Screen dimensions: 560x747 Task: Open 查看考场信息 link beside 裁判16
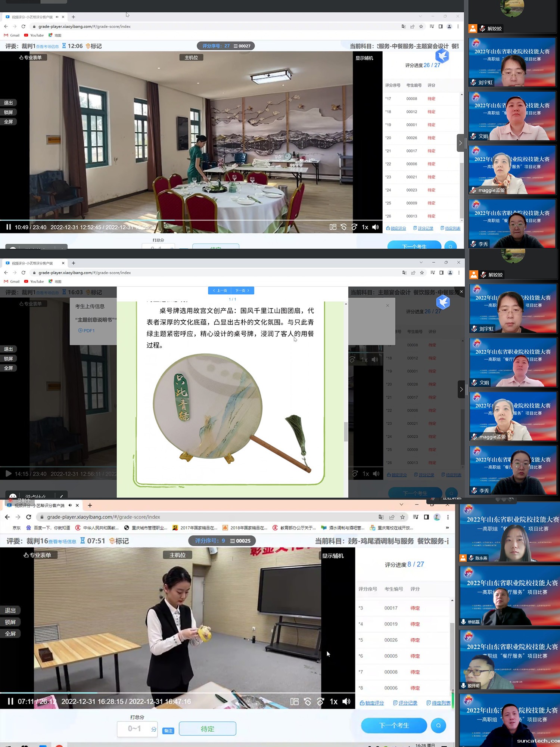[62, 542]
